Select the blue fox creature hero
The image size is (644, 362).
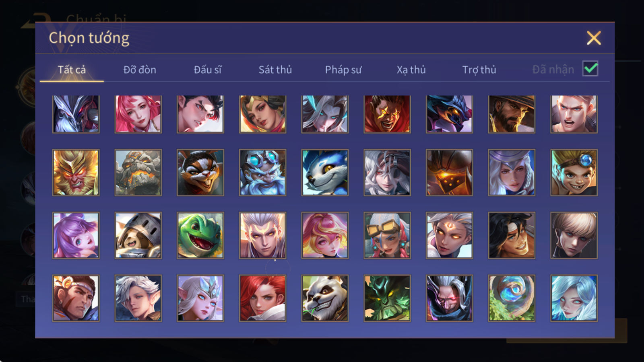[325, 173]
